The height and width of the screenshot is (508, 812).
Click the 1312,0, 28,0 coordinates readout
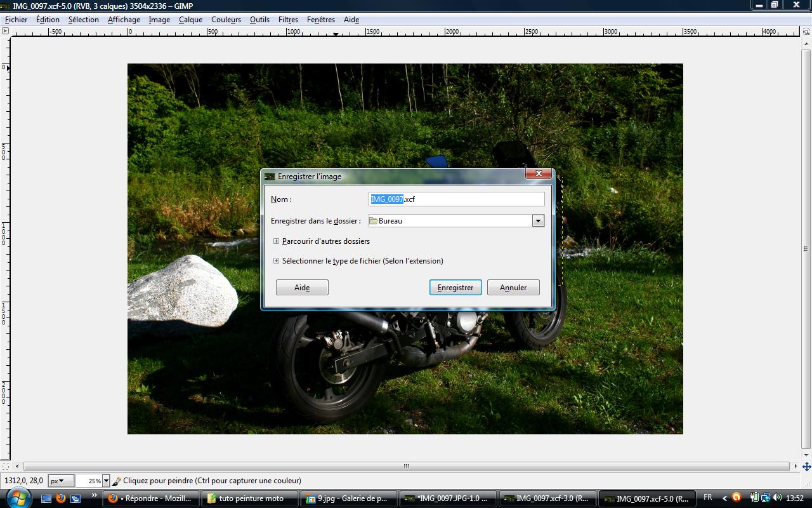pyautogui.click(x=24, y=481)
